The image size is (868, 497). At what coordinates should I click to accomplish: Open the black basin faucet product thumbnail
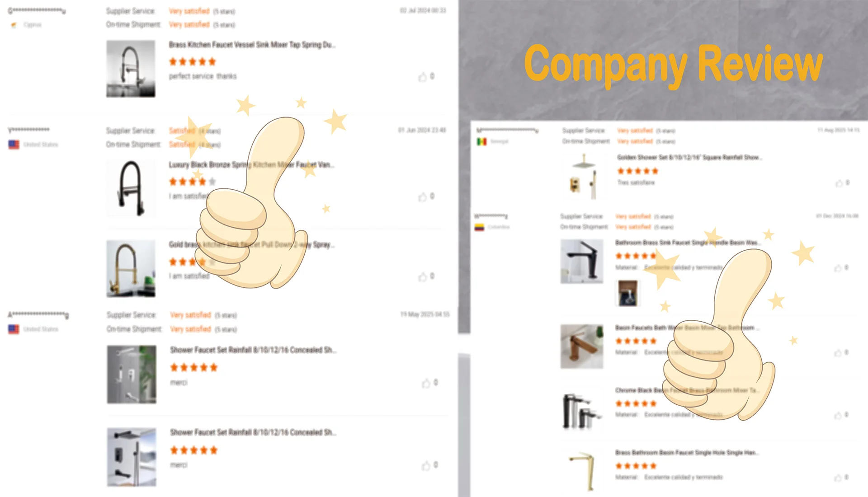point(582,262)
